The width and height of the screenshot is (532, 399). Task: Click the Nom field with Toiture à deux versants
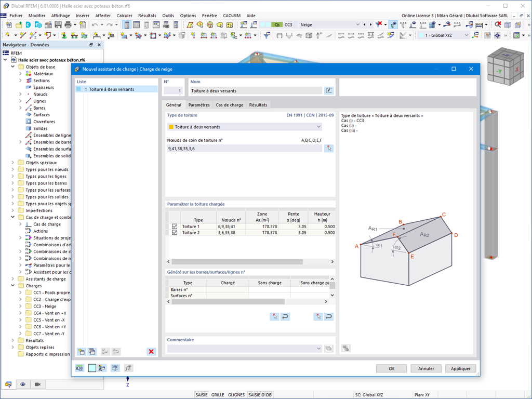256,90
